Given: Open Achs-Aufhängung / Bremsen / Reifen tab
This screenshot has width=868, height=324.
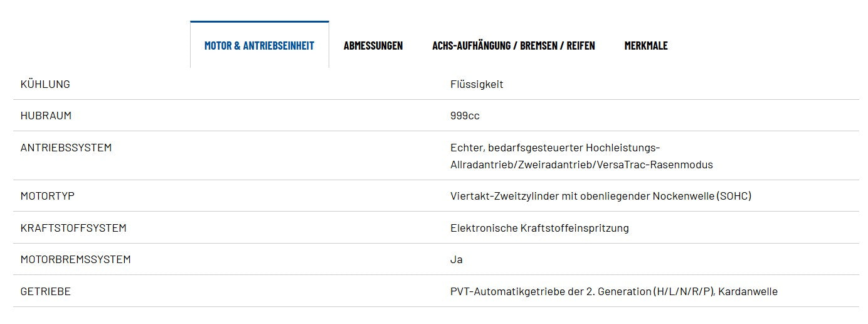Looking at the screenshot, I should click(x=514, y=45).
